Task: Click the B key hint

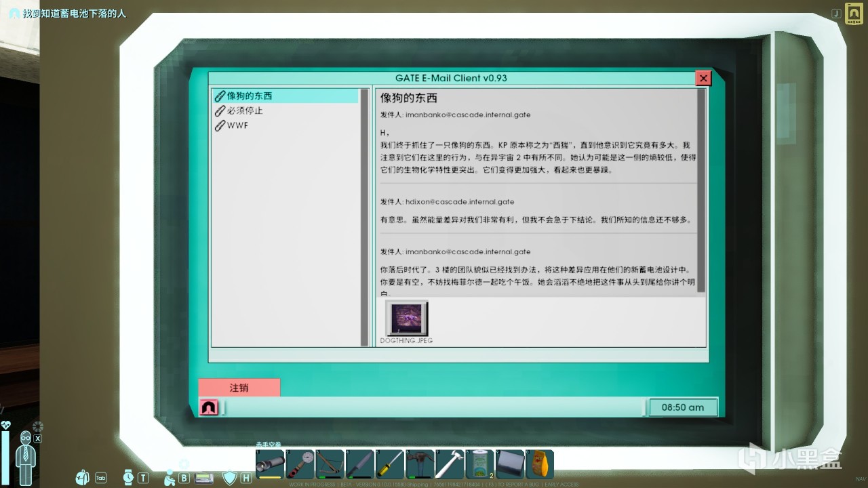Action: click(x=184, y=478)
